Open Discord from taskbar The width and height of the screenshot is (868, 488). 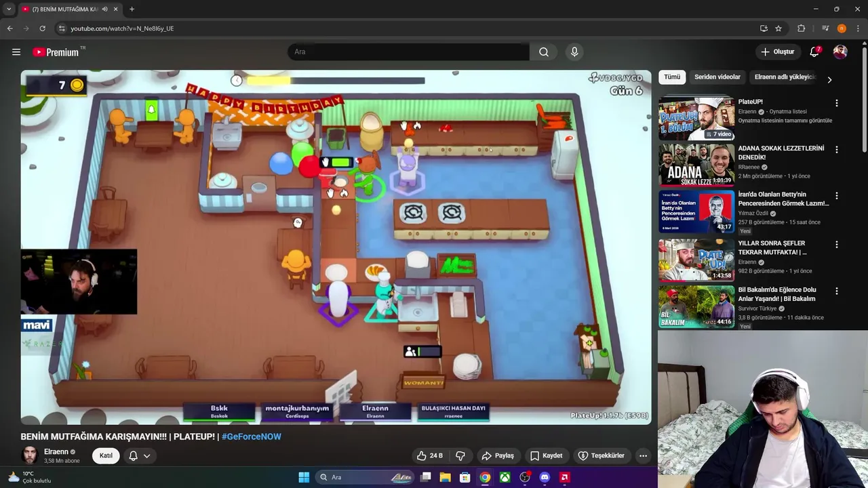point(545,477)
